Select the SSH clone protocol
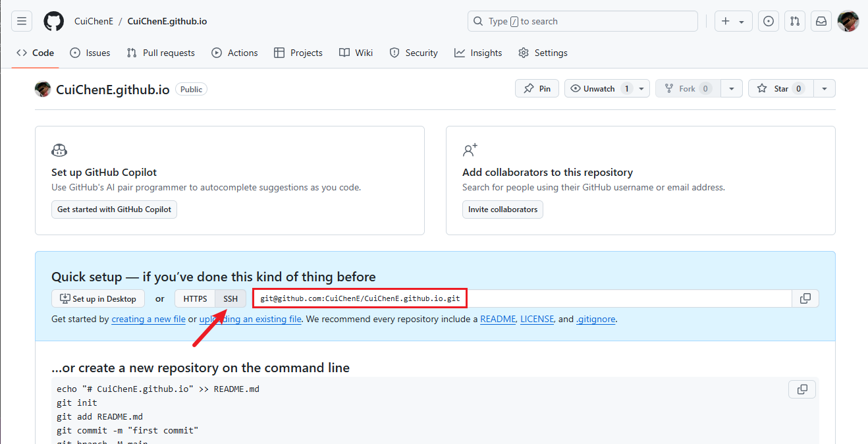 point(231,298)
